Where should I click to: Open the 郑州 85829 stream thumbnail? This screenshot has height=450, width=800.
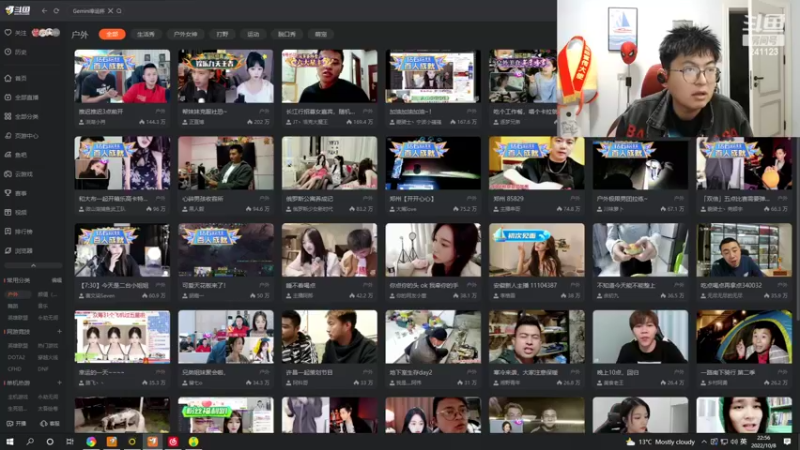[537, 163]
